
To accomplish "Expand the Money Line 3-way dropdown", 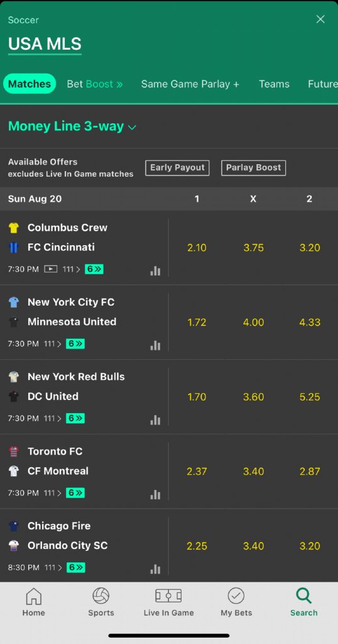I will coord(72,126).
